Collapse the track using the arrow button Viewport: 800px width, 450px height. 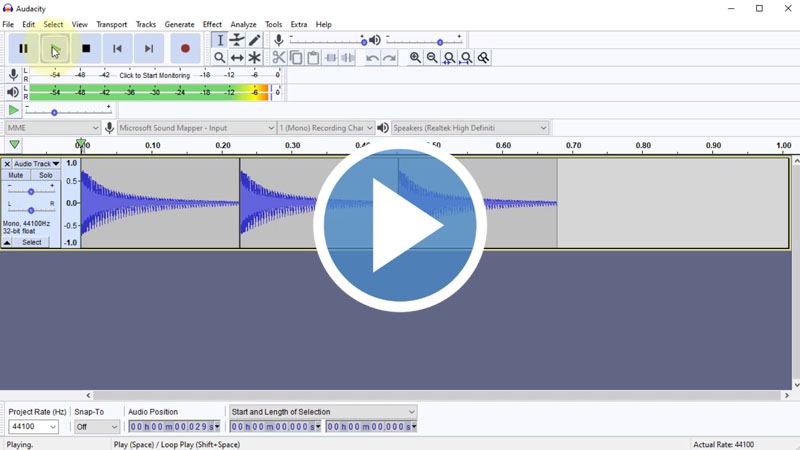7,242
